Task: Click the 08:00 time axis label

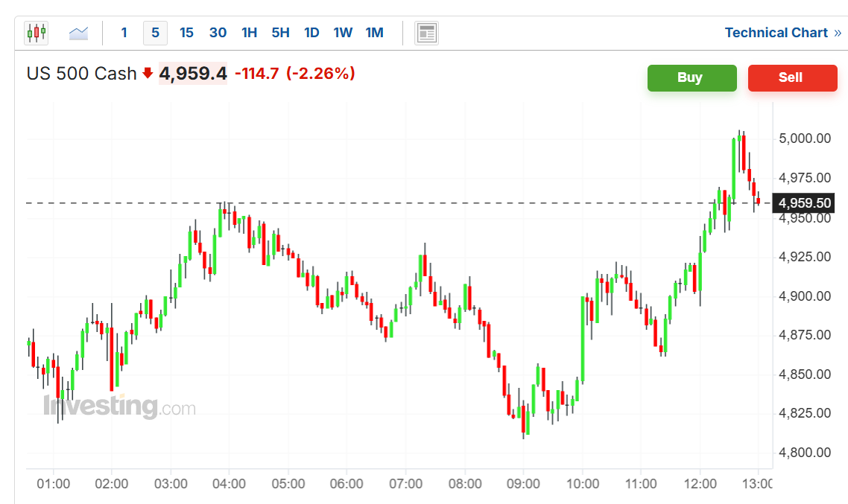Action: pos(464,484)
